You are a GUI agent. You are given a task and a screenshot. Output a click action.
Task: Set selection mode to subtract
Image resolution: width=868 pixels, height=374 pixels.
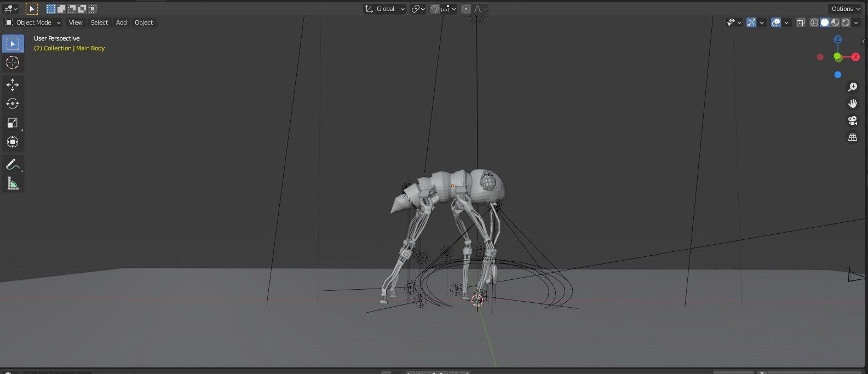(72, 9)
